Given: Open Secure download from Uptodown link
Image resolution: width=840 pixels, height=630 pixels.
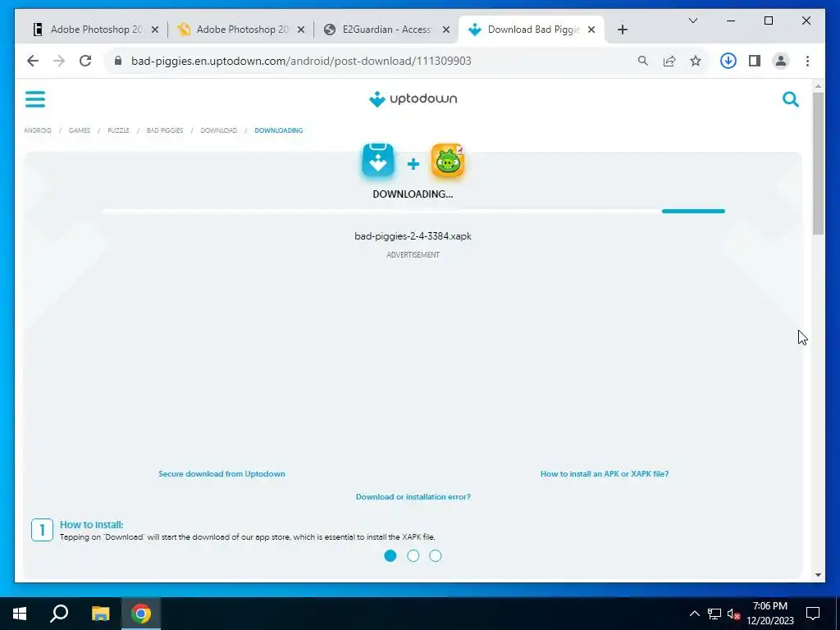Looking at the screenshot, I should pos(221,473).
